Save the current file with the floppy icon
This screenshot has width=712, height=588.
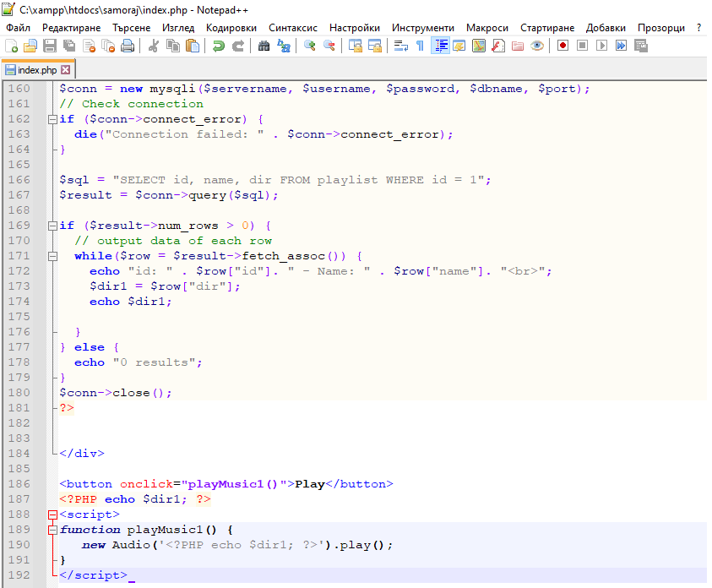point(50,46)
